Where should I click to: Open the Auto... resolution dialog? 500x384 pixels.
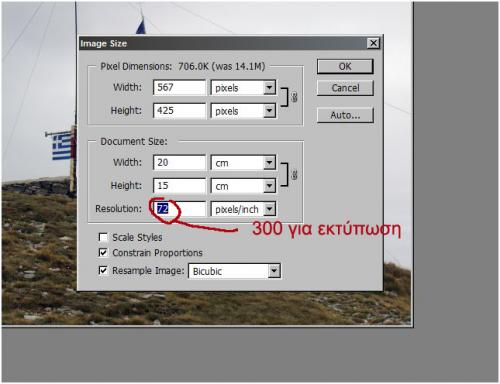(345, 115)
